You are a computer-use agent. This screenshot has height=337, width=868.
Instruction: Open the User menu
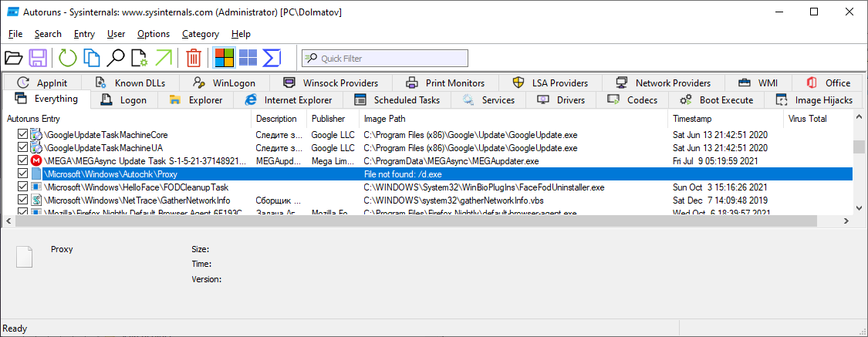point(116,34)
